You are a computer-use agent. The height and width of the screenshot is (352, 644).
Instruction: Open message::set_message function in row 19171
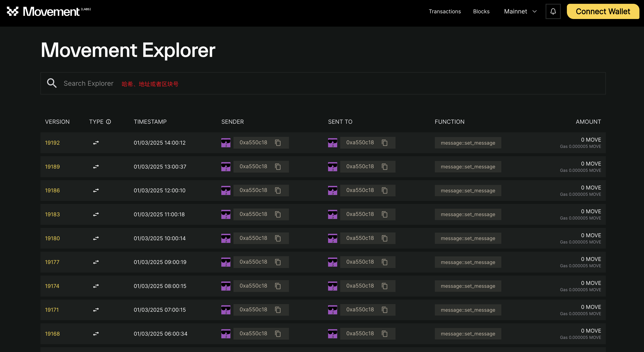pyautogui.click(x=468, y=310)
